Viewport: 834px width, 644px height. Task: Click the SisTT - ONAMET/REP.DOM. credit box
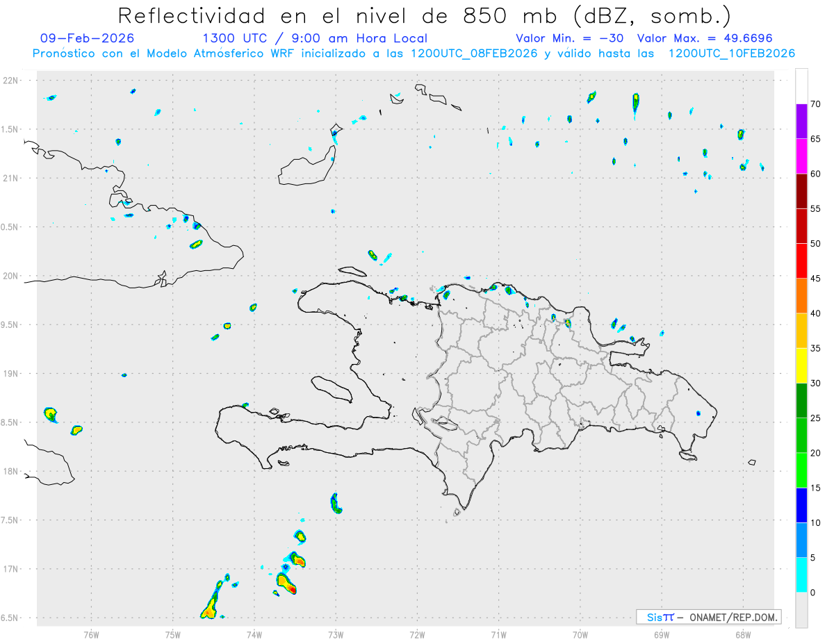tap(708, 617)
